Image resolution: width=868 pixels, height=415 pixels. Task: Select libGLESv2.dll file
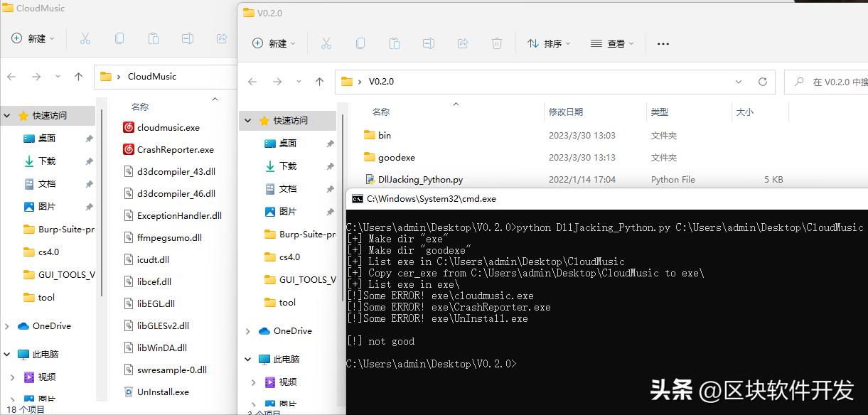click(x=156, y=325)
